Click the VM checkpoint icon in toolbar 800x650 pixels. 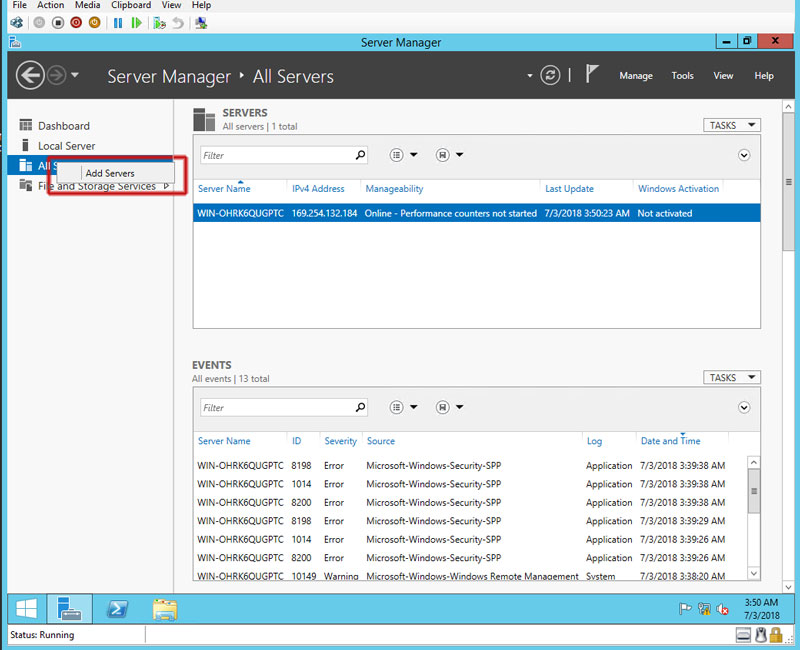coord(159,22)
